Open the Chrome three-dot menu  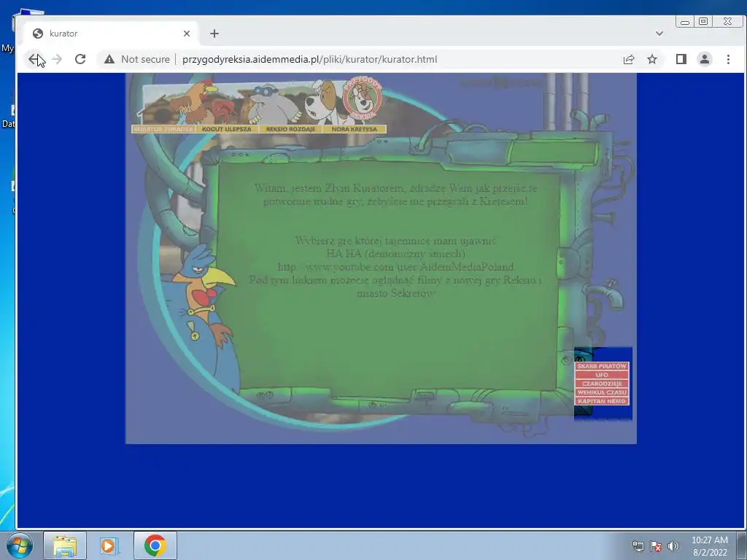tap(728, 60)
